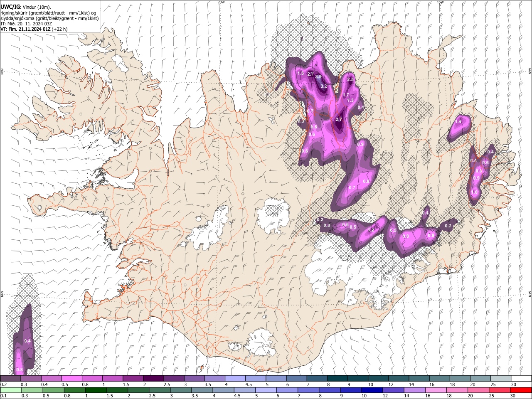Click the 3.9 precipitation value on the map
532x399 pixels.
tap(318, 77)
